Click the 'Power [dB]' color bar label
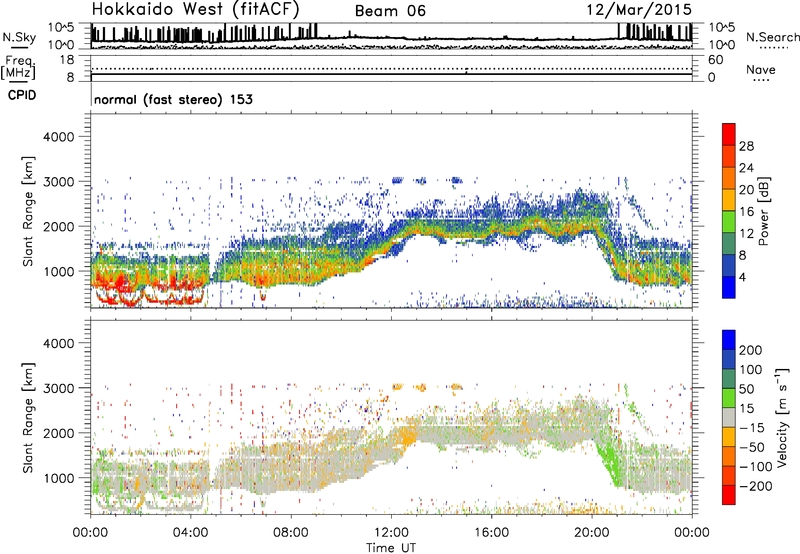The width and height of the screenshot is (800, 554). [763, 211]
